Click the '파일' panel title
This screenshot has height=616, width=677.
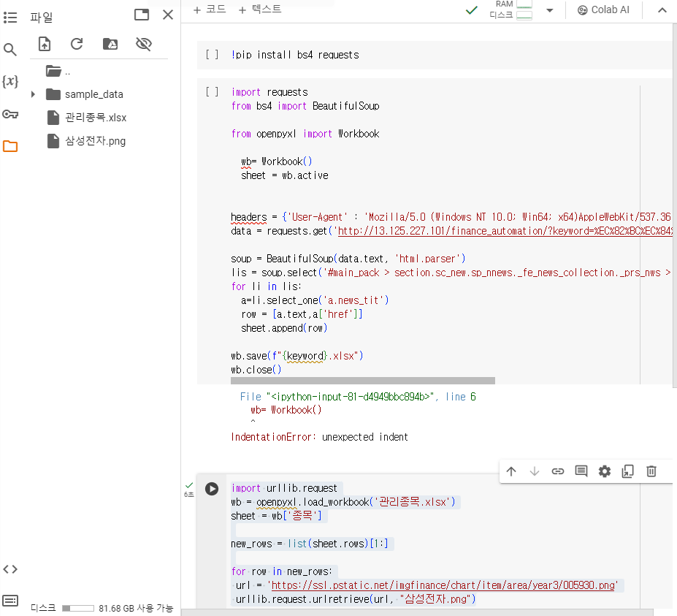42,18
